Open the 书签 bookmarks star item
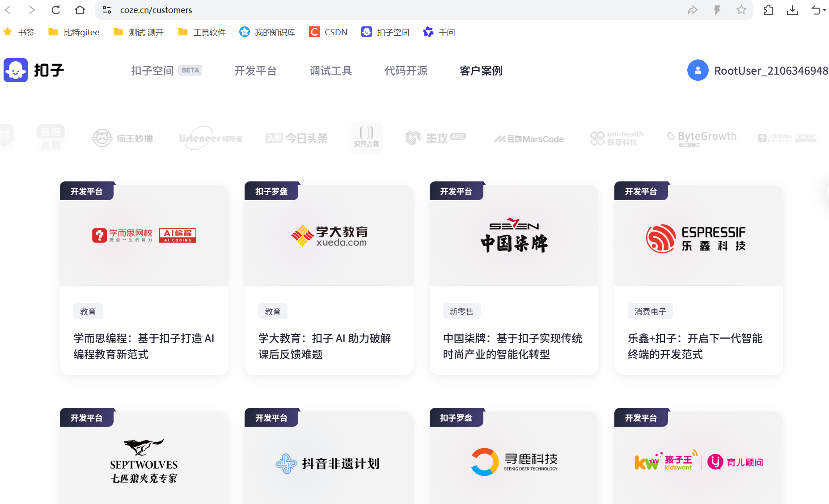Screen dimensions: 829x504 [x=19, y=32]
